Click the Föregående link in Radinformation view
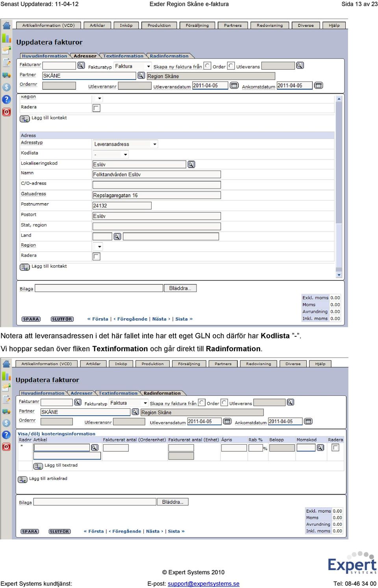 [x=125, y=531]
